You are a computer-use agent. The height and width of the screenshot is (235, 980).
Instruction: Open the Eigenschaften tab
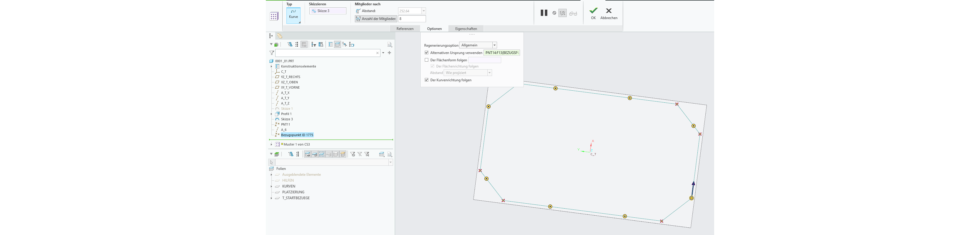click(466, 29)
